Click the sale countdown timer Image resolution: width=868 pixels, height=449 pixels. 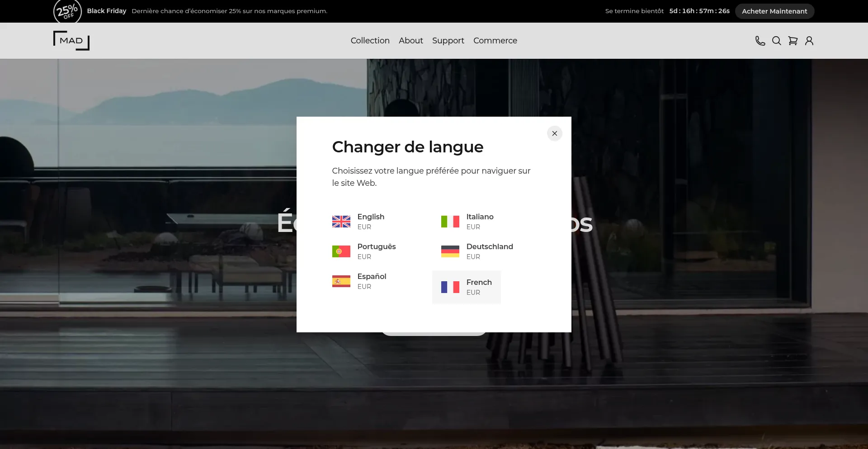[x=699, y=11]
